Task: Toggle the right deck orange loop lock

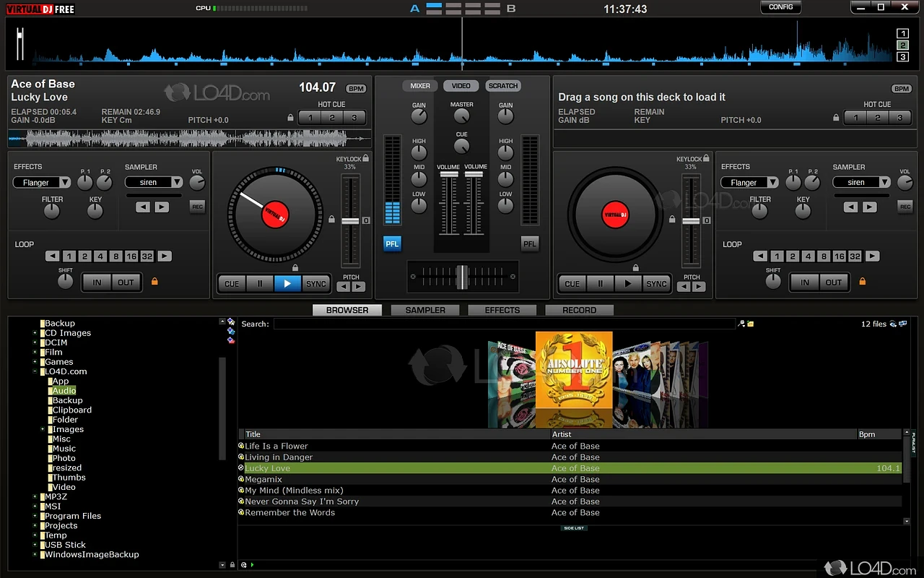Action: coord(862,281)
